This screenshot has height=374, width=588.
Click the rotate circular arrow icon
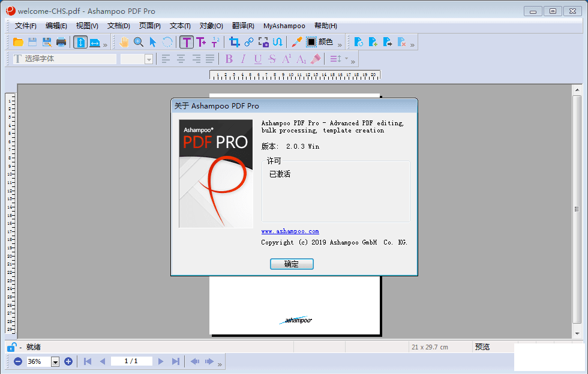(167, 42)
